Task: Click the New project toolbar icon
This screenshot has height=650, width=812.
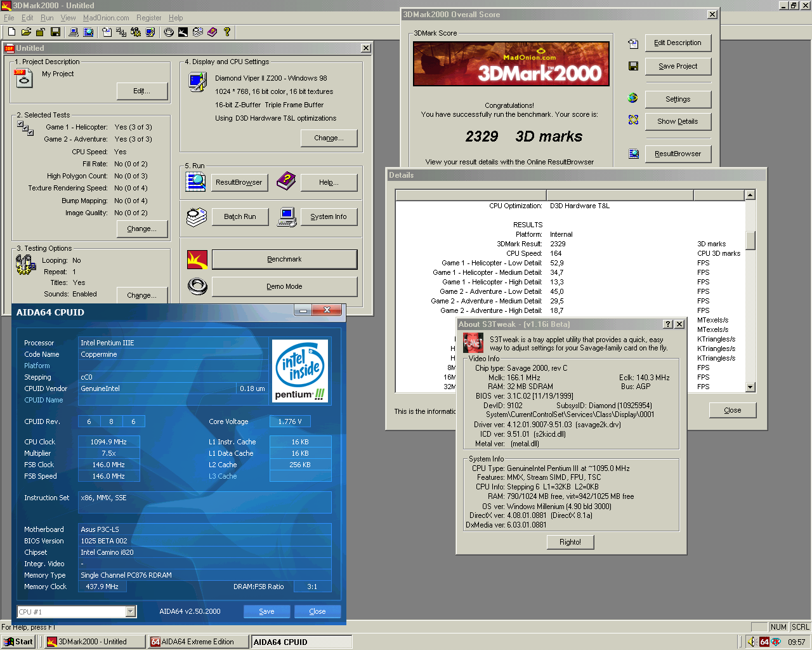Action: 11,32
